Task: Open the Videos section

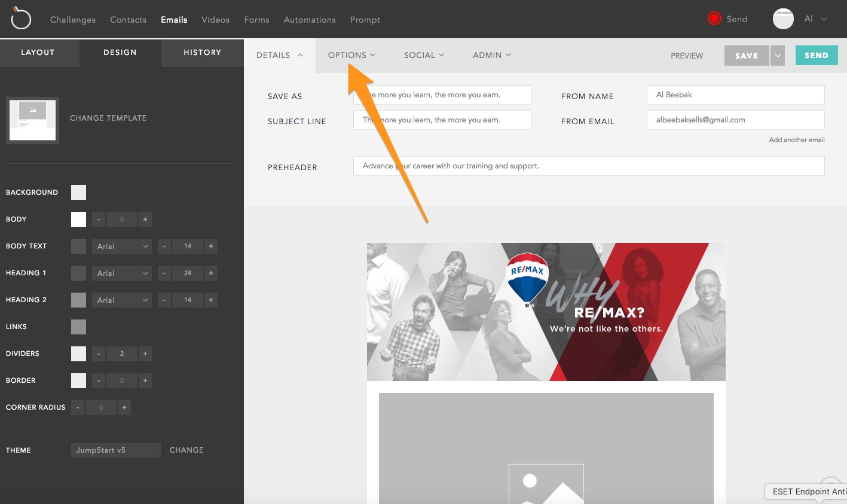Action: point(216,20)
